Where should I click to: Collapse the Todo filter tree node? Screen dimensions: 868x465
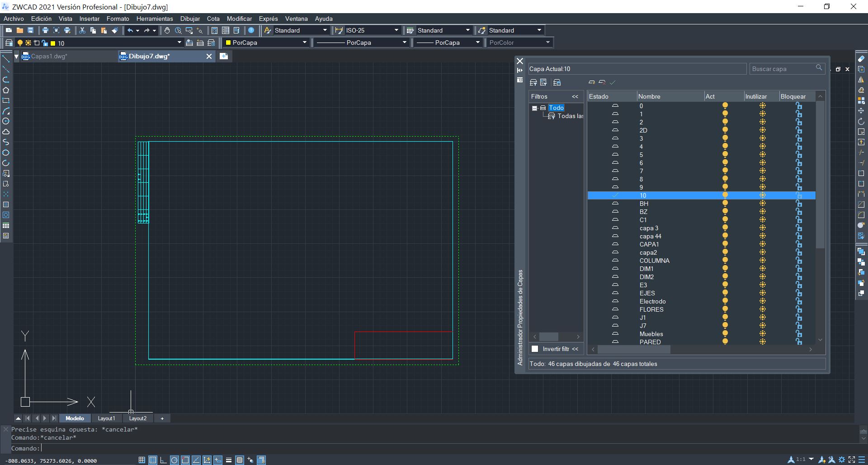coord(534,108)
